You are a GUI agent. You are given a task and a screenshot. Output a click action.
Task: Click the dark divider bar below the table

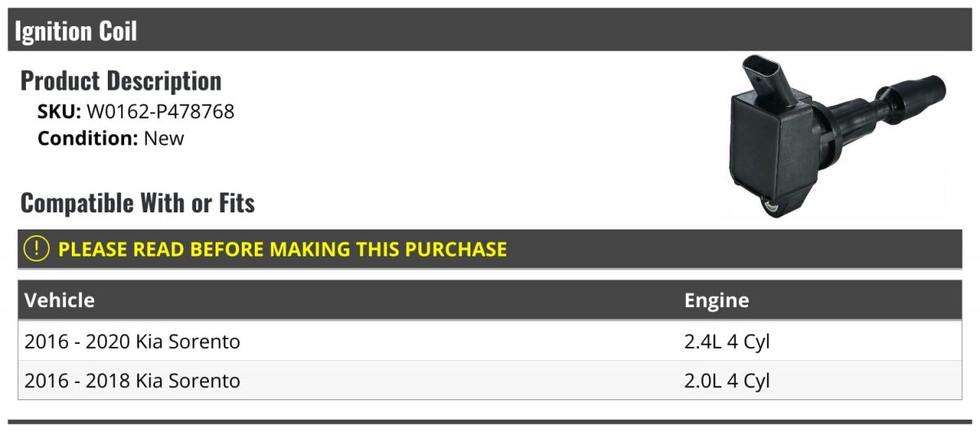(490, 422)
